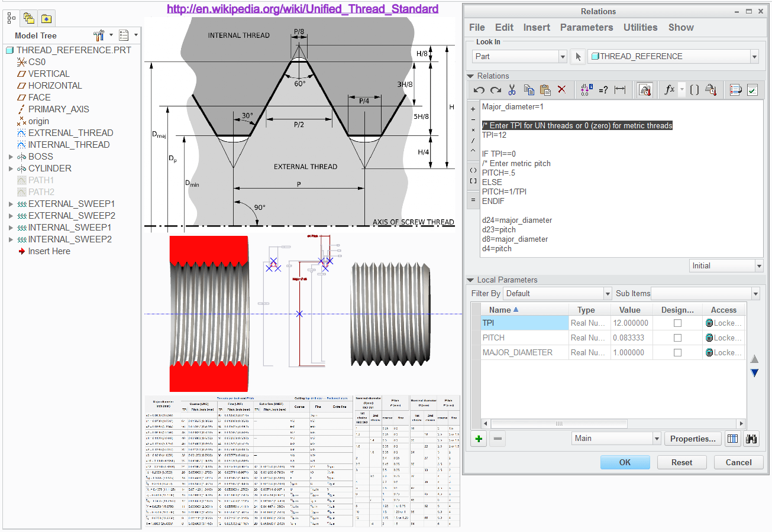The height and width of the screenshot is (532, 772).
Task: Insert exponent caret from the side palette
Action: click(x=473, y=151)
